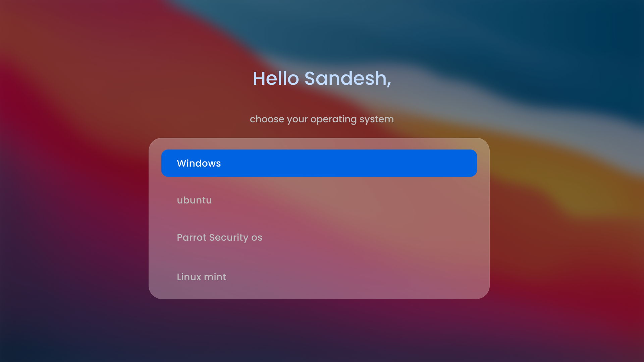Click the Windows text label
The width and height of the screenshot is (644, 362).
pos(199,163)
